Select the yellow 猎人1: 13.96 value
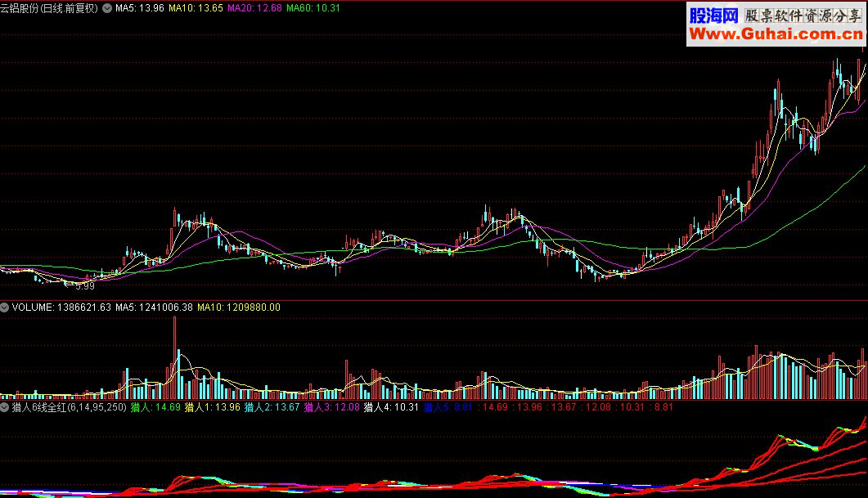Image resolution: width=868 pixels, height=498 pixels. 213,407
